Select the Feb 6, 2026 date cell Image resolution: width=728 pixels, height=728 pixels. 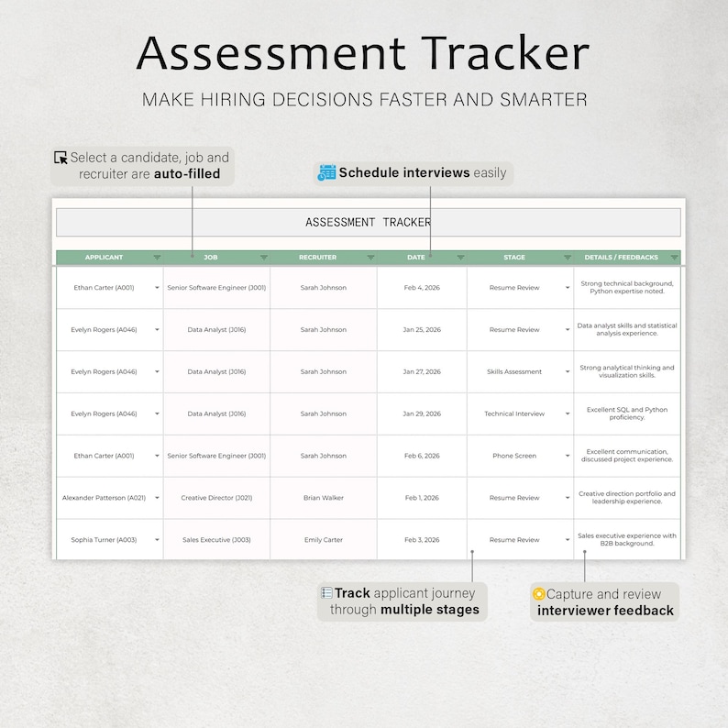[422, 456]
